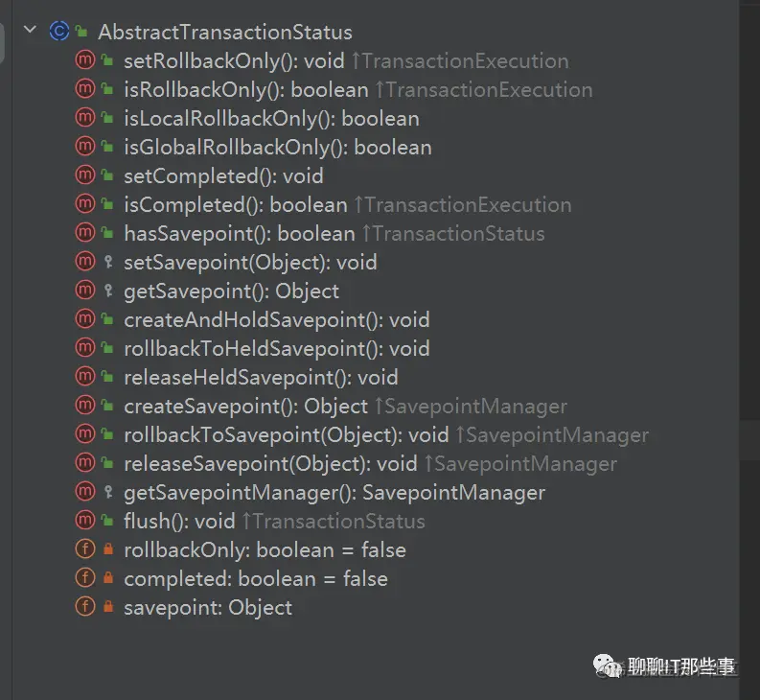Screen dimensions: 760x700
Task: Select releaseHeldSavepoint(): void method
Action: (x=261, y=378)
